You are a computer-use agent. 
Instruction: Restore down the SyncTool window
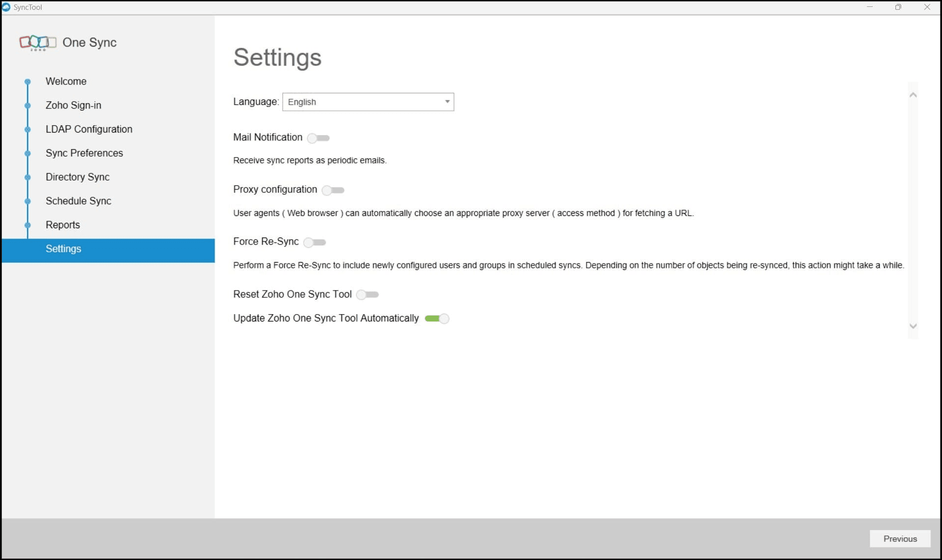click(x=898, y=7)
